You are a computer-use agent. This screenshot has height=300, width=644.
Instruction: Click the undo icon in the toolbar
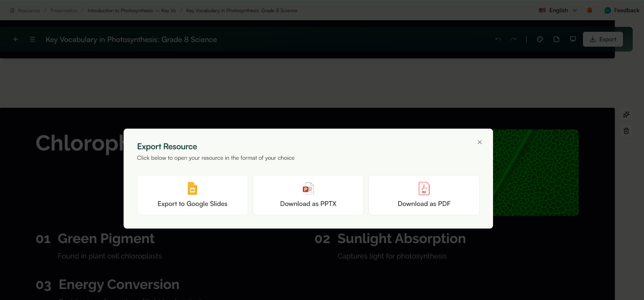[498, 39]
